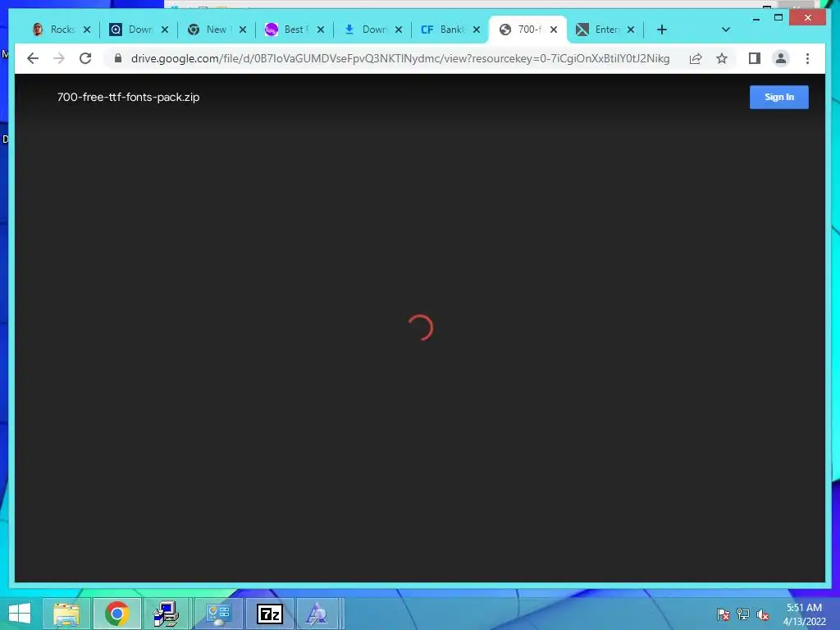Open a new tab with the plus button
The height and width of the screenshot is (630, 840).
pyautogui.click(x=662, y=30)
